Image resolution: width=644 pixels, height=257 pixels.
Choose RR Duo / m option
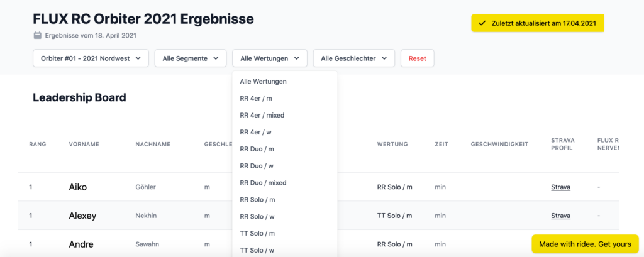tap(257, 149)
